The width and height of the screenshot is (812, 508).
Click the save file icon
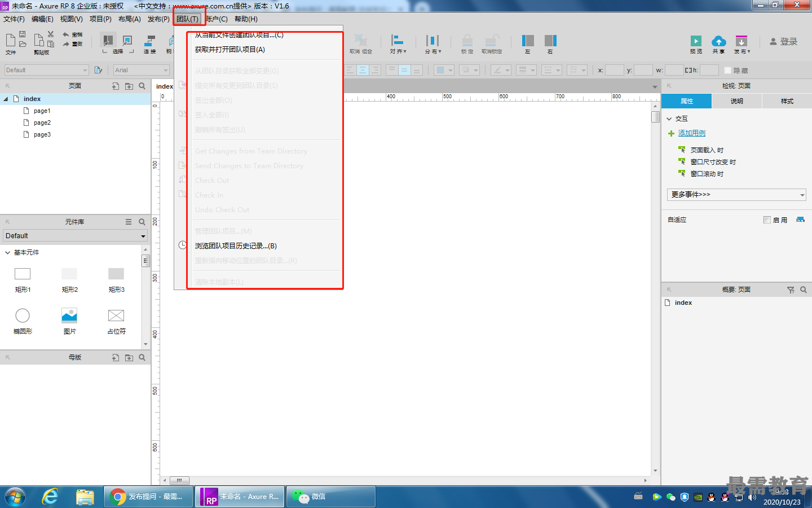(x=23, y=34)
